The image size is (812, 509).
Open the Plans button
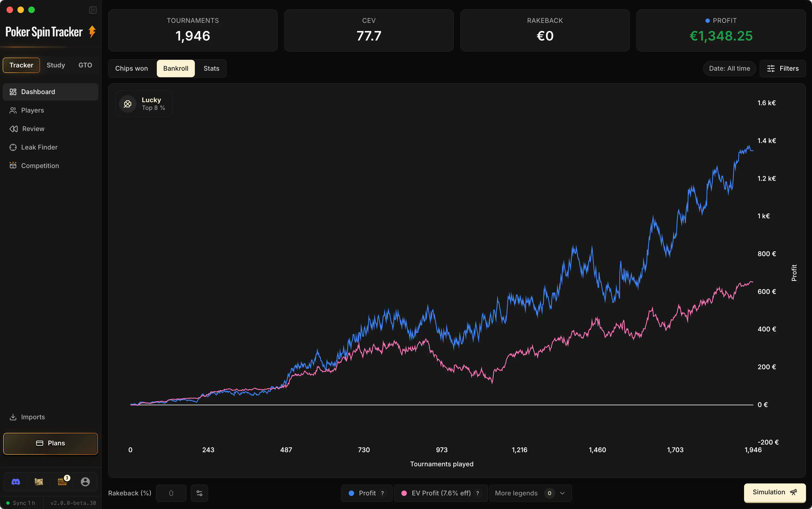tap(51, 443)
